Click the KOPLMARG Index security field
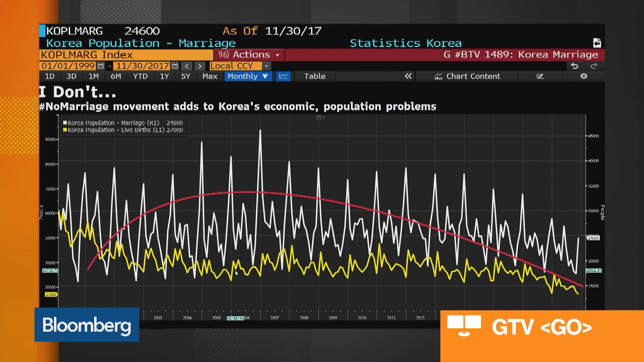 click(126, 55)
